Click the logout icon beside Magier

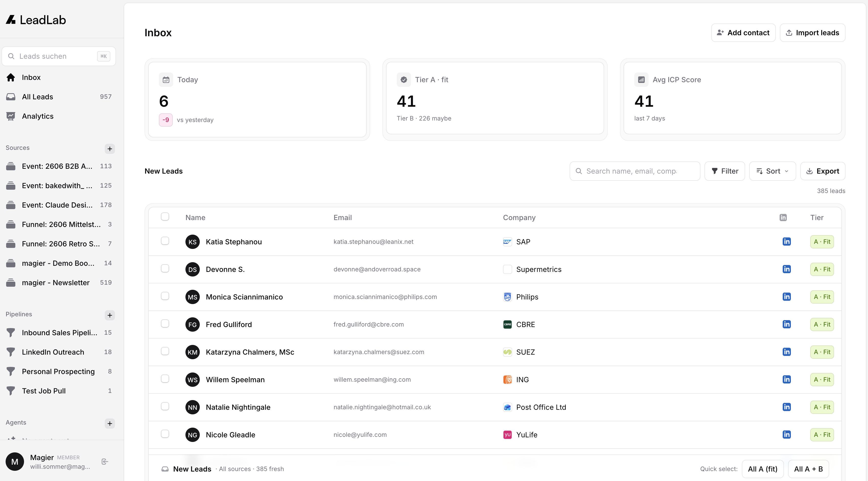coord(105,462)
